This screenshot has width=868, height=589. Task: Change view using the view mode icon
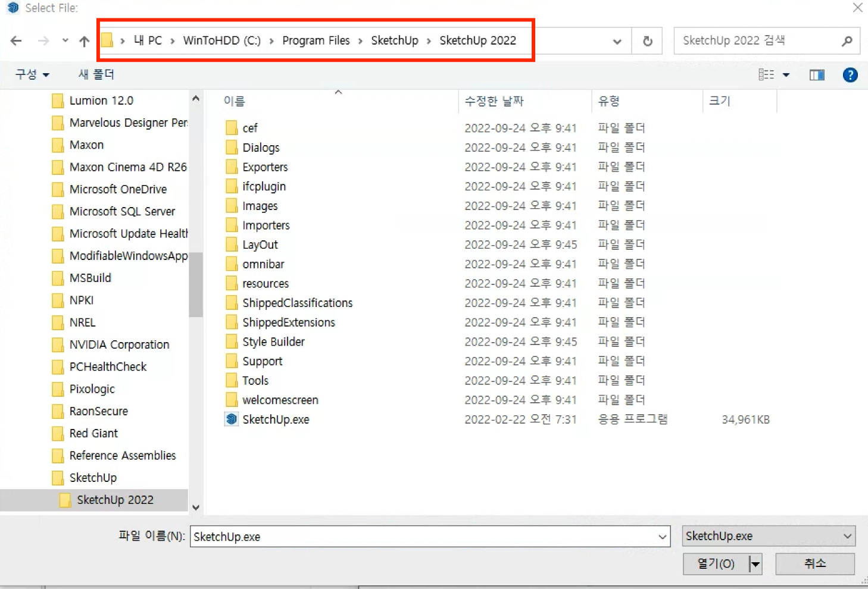tap(766, 74)
